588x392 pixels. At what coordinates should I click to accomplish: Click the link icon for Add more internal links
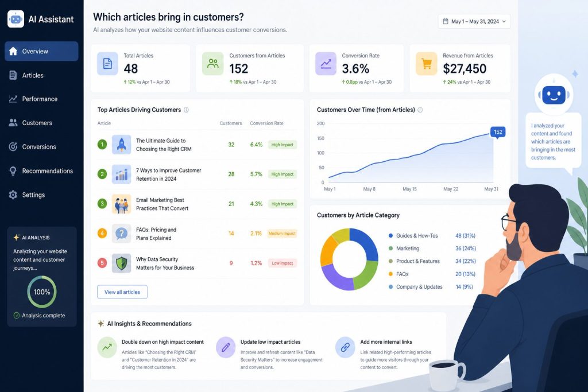[x=345, y=347]
